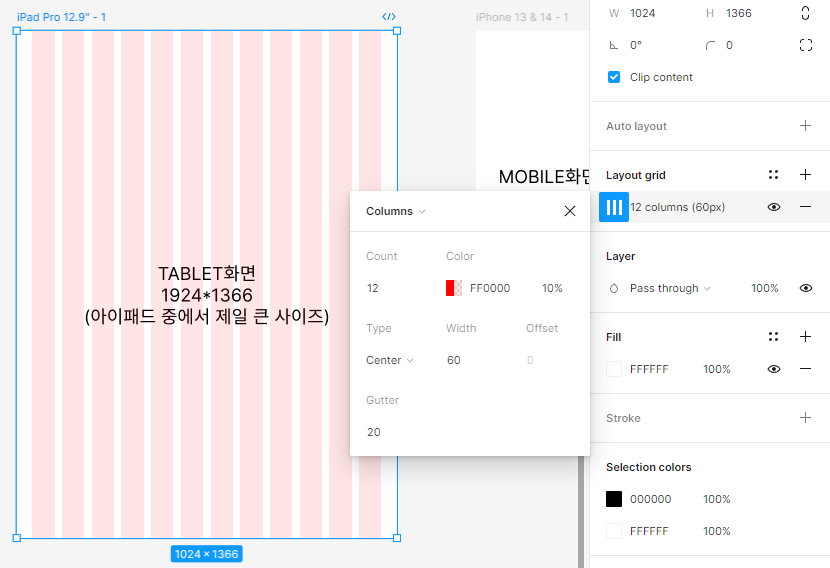Click the top-left frame resize handle

[16, 31]
